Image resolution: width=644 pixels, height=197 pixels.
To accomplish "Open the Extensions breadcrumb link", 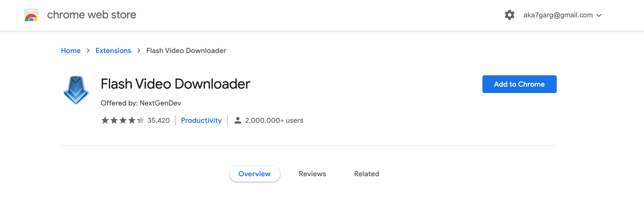I will click(x=113, y=51).
